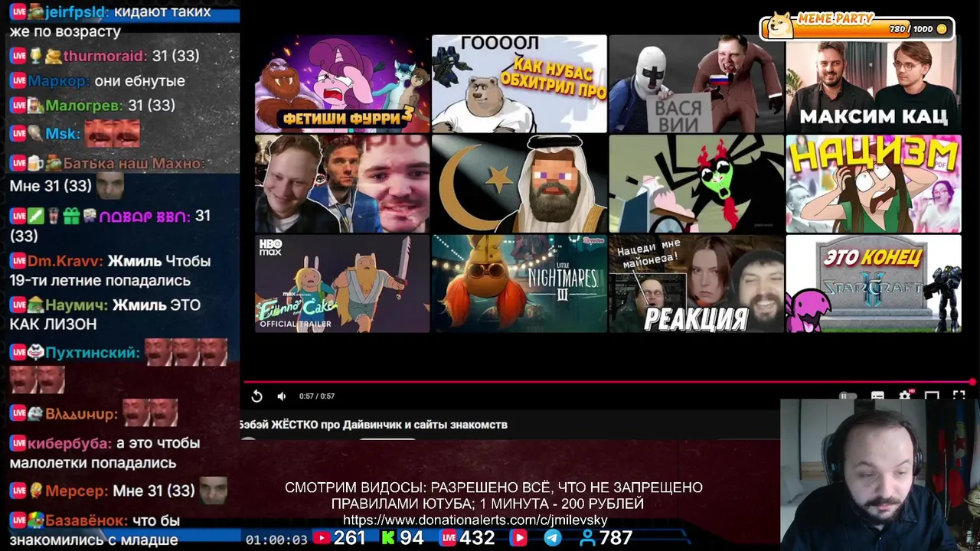Click username 'Владимир' in chat
Viewport: 980px width, 551px height.
[81, 414]
